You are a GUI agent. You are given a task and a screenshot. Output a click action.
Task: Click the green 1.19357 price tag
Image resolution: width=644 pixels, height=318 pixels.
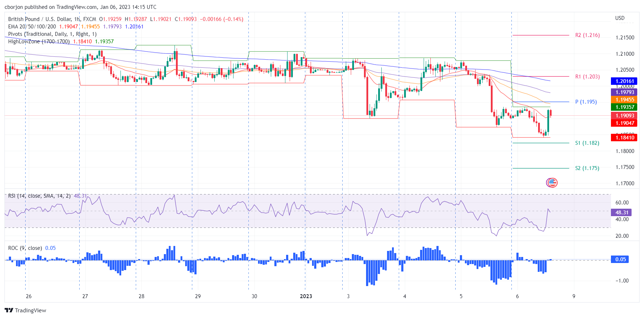click(x=624, y=107)
